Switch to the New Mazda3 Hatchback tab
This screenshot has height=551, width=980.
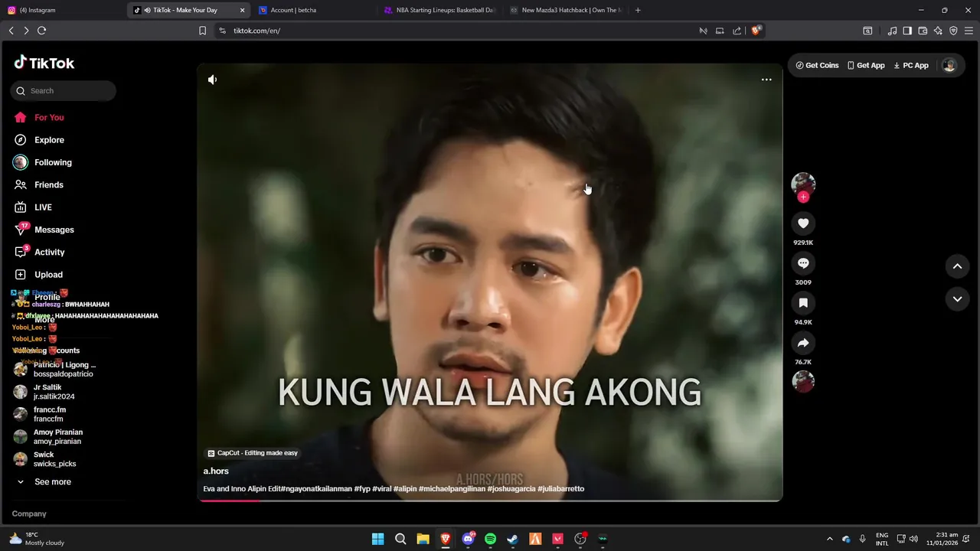click(x=567, y=10)
